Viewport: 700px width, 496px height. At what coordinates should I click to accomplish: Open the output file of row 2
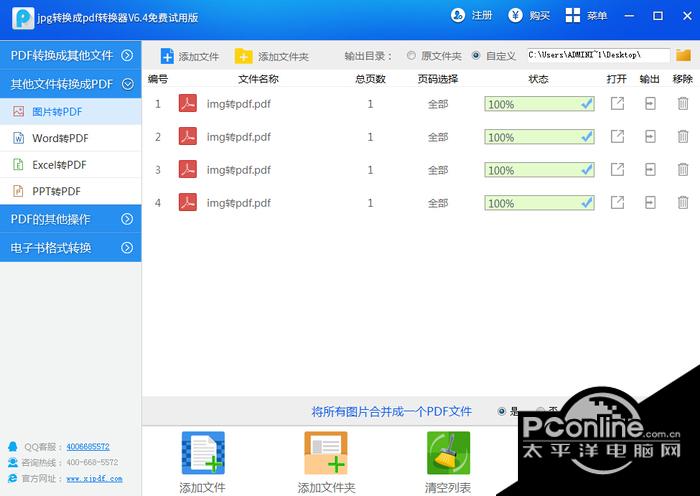click(617, 137)
